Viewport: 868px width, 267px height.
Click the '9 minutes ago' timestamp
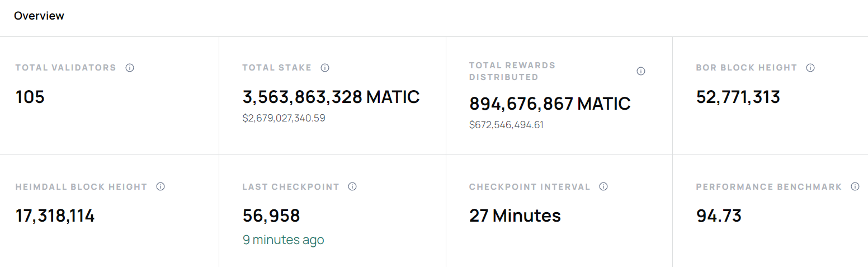[x=284, y=240]
